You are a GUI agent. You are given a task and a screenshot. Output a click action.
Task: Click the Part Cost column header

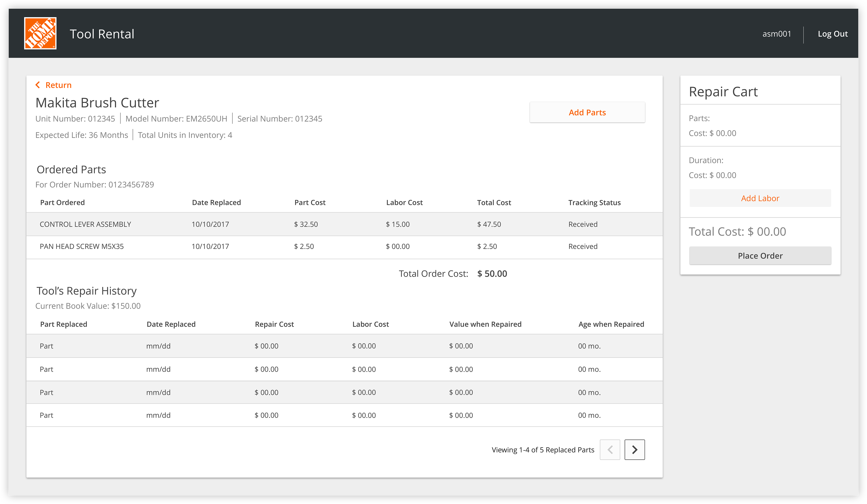(310, 203)
